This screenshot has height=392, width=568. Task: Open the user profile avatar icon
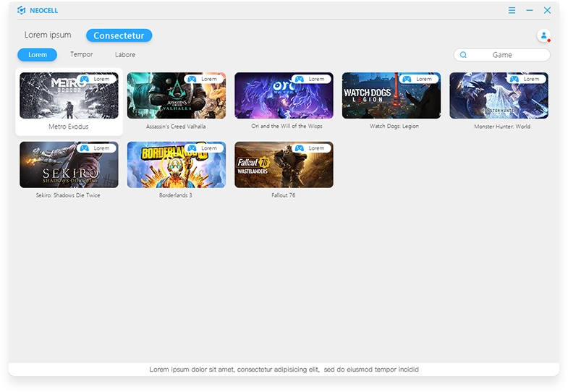coord(543,35)
